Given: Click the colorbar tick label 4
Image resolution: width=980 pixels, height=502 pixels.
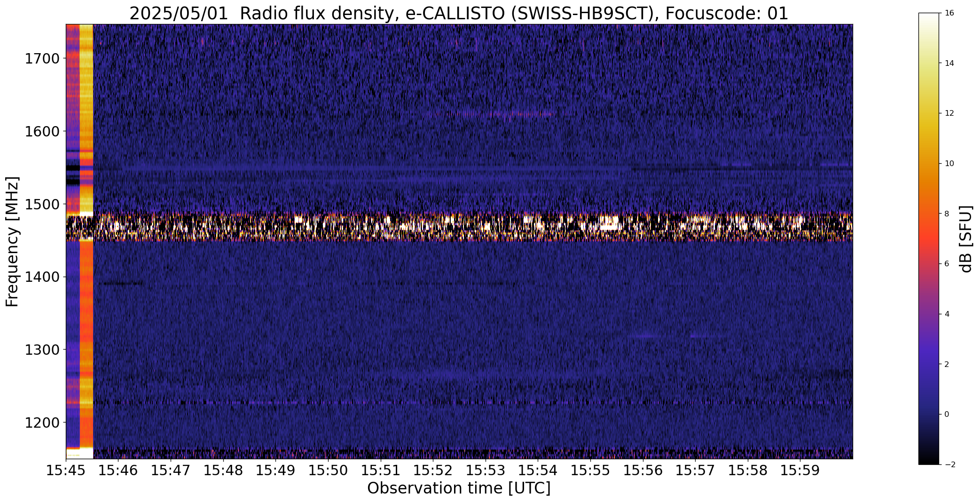Looking at the screenshot, I should click(x=947, y=314).
